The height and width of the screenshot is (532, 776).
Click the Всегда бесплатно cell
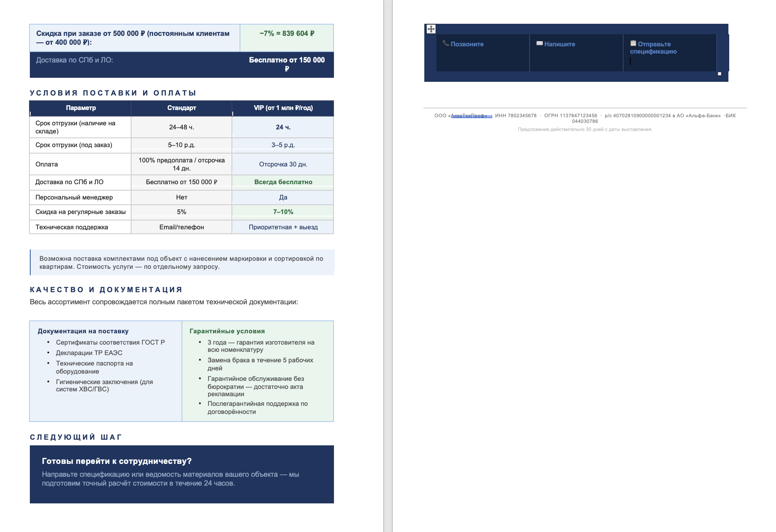point(283,182)
